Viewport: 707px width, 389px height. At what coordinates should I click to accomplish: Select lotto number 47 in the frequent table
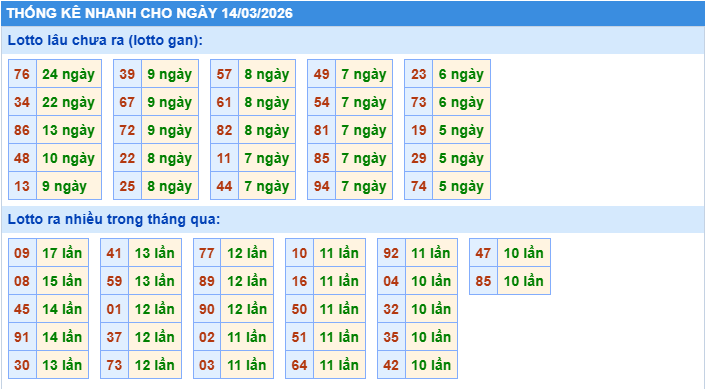point(483,253)
